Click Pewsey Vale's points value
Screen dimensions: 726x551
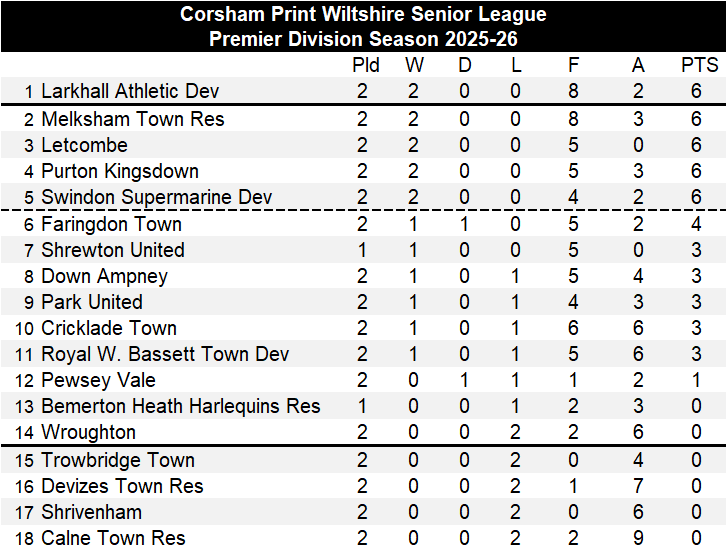tap(695, 380)
